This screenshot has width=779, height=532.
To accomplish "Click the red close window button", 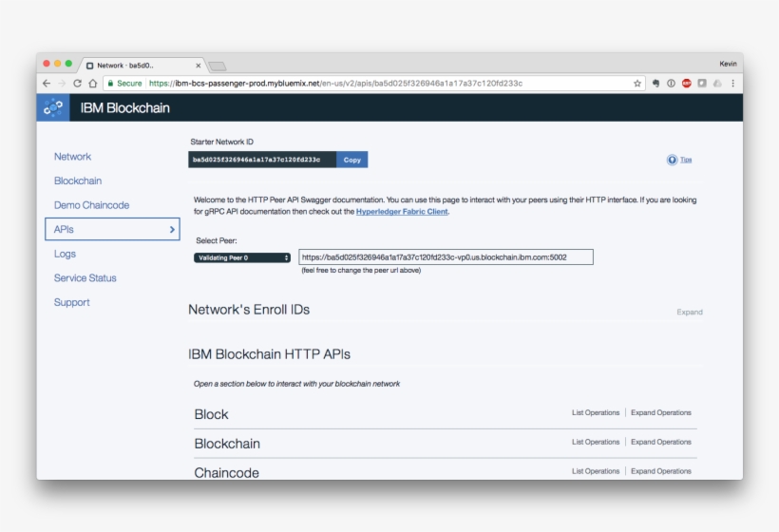I will [x=47, y=64].
